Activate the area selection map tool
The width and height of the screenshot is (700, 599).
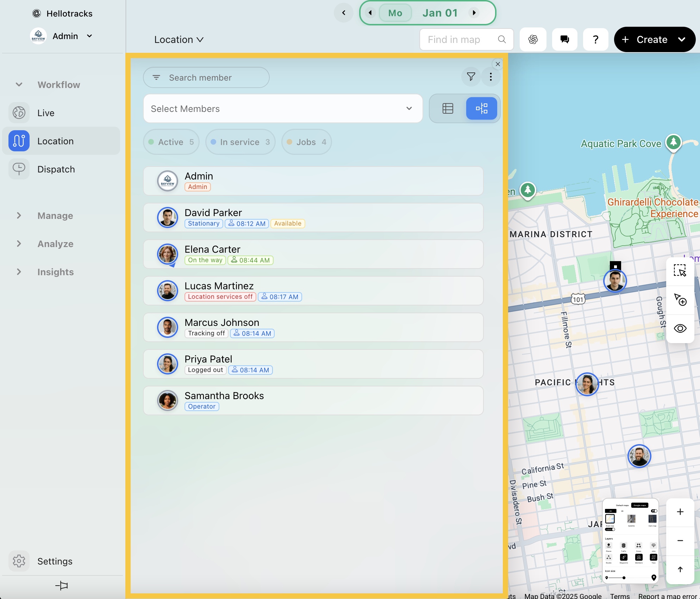click(x=680, y=271)
